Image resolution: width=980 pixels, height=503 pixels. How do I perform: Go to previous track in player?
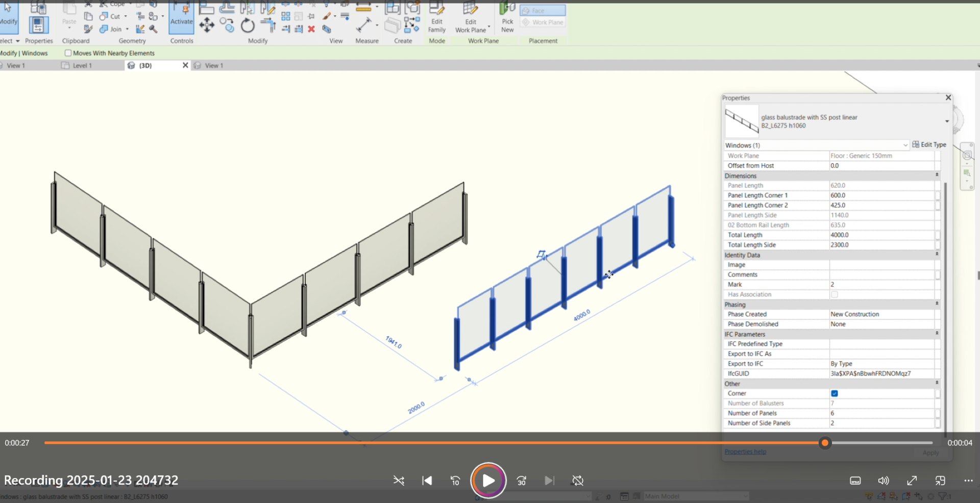427,481
